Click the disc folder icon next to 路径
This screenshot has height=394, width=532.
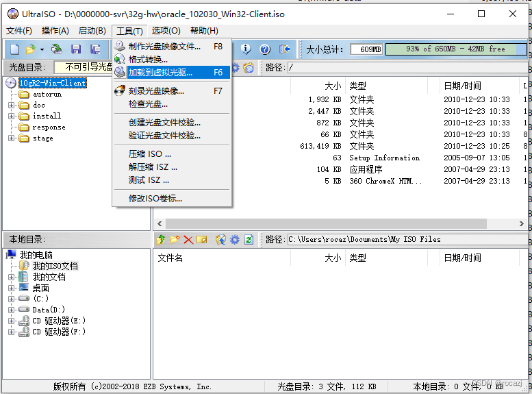coord(249,68)
